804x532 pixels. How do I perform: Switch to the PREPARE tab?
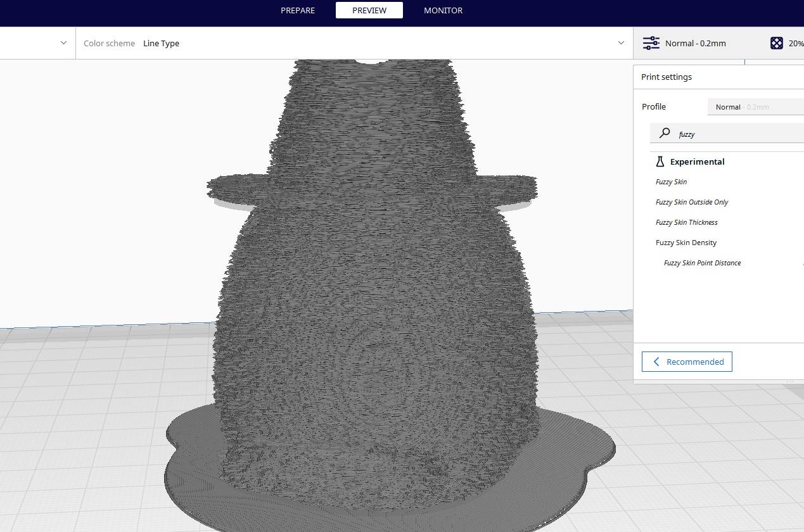pos(297,10)
